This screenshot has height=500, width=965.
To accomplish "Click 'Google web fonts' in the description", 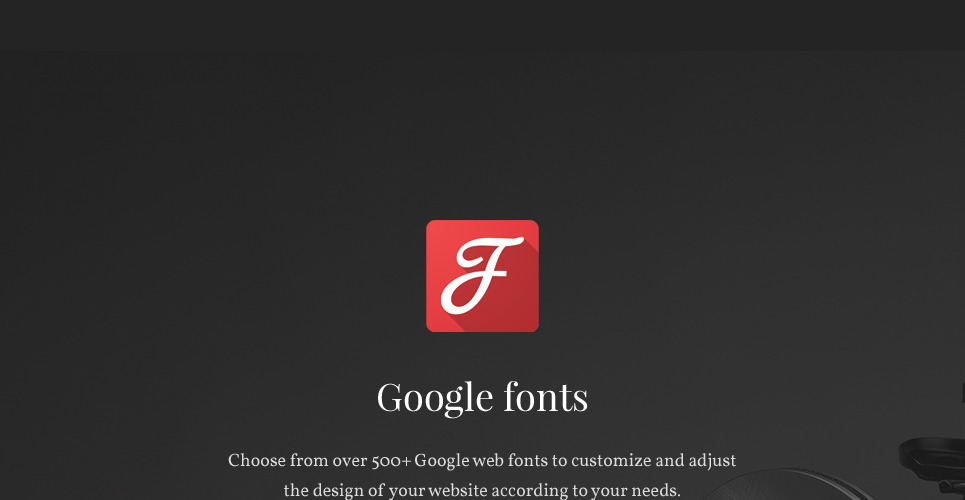I will 481,461.
